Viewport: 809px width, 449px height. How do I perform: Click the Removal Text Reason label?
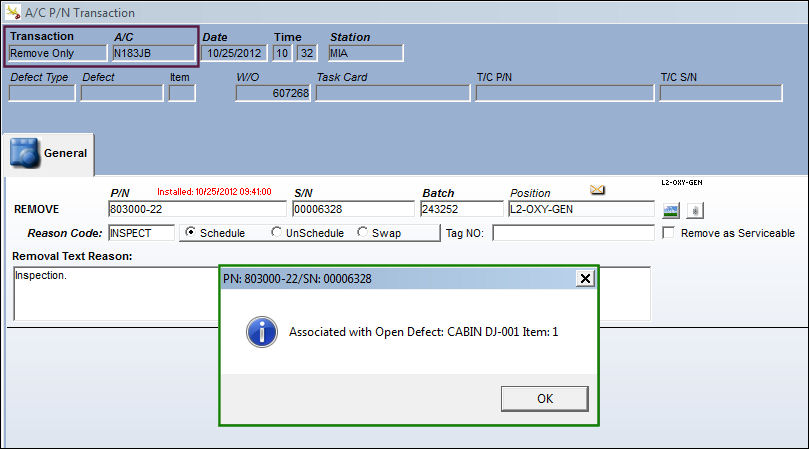[72, 256]
